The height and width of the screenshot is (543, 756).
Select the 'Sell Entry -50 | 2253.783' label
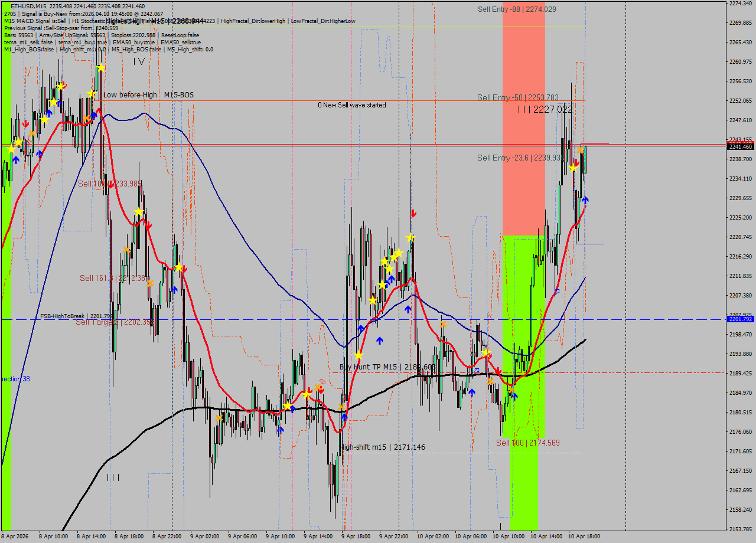(x=518, y=97)
